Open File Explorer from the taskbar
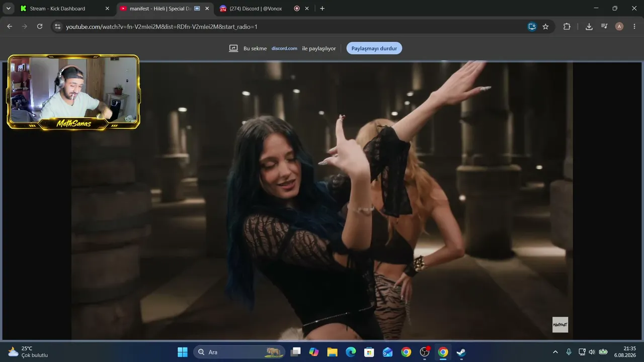 tap(333, 352)
